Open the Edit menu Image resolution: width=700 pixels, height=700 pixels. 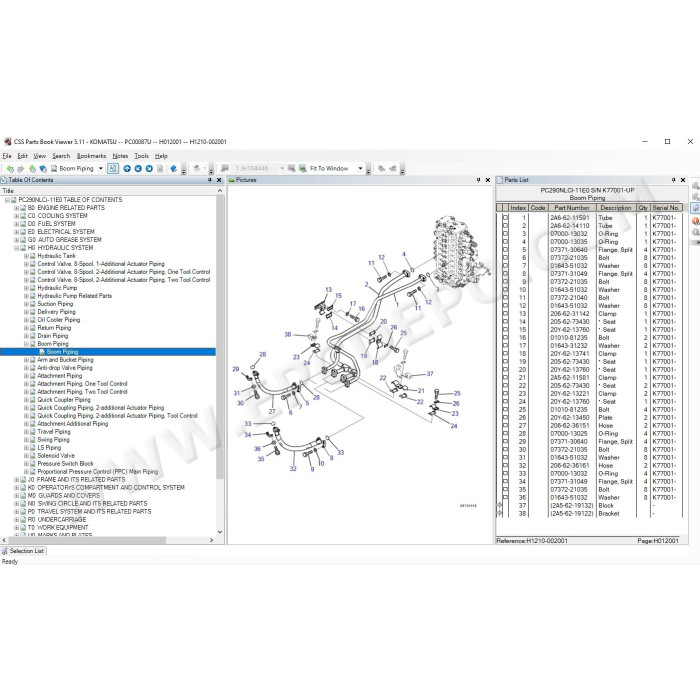point(22,156)
